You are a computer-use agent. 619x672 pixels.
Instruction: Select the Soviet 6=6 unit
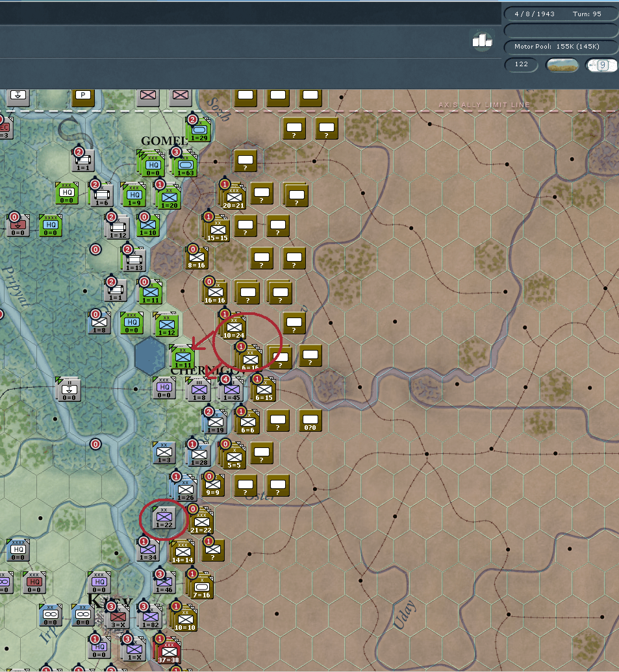click(247, 423)
